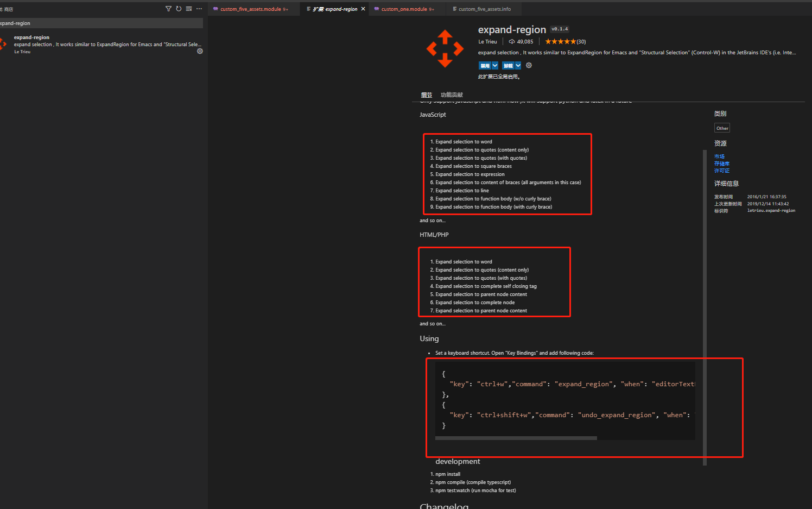Open the extensions panel more actions menu

[x=199, y=9]
